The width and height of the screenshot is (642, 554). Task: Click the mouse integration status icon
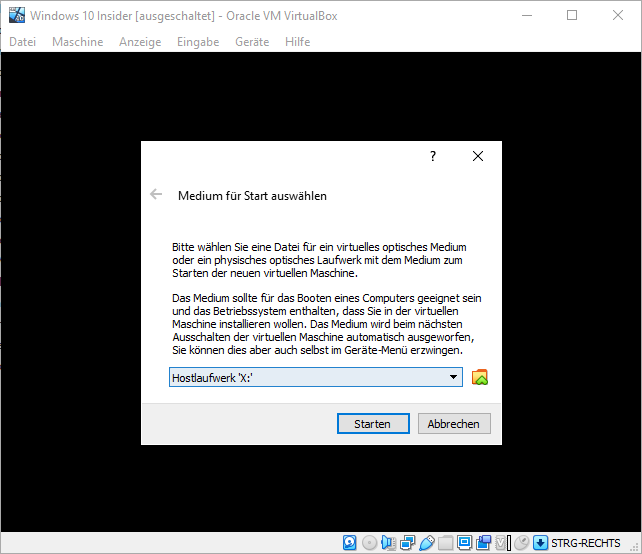pyautogui.click(x=522, y=543)
